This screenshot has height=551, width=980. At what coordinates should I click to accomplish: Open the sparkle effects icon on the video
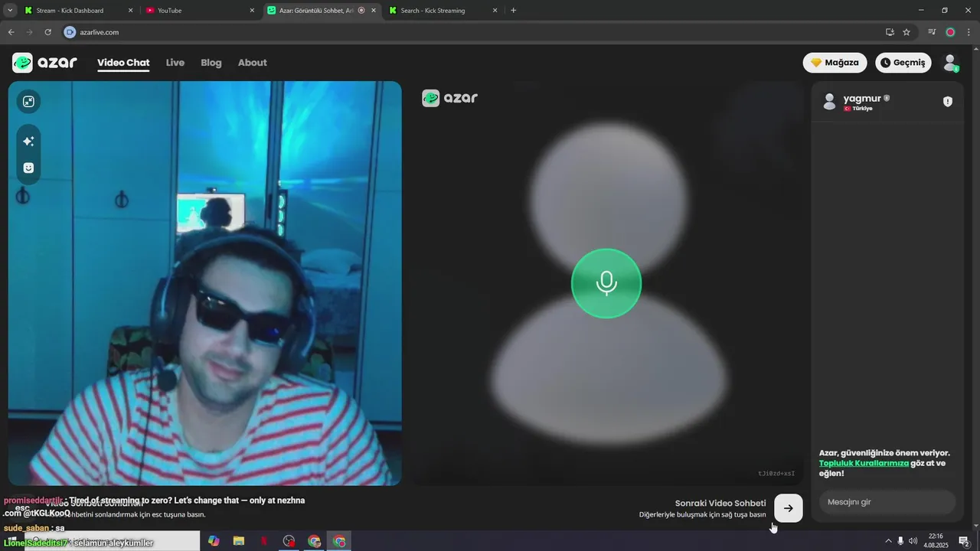(28, 141)
